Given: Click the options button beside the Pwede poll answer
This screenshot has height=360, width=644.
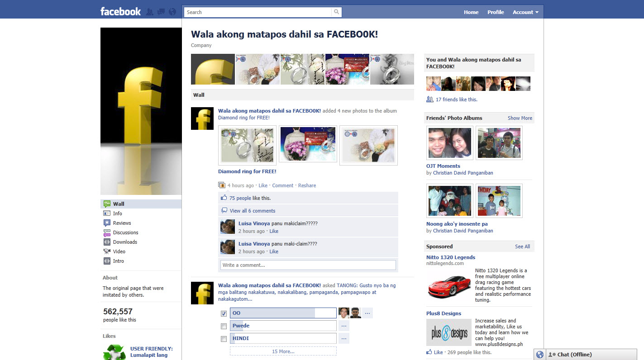Looking at the screenshot, I should (344, 326).
